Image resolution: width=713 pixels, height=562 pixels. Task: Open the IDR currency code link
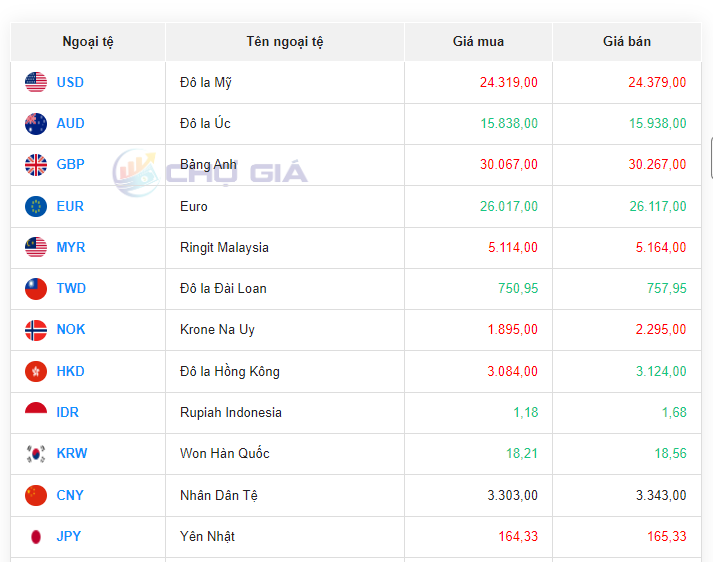point(68,413)
